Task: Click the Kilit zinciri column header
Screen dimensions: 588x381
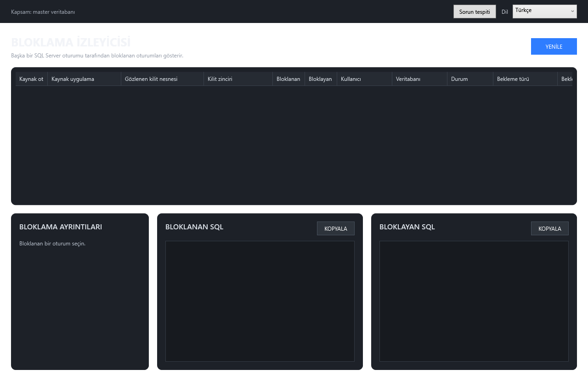Action: (238, 79)
